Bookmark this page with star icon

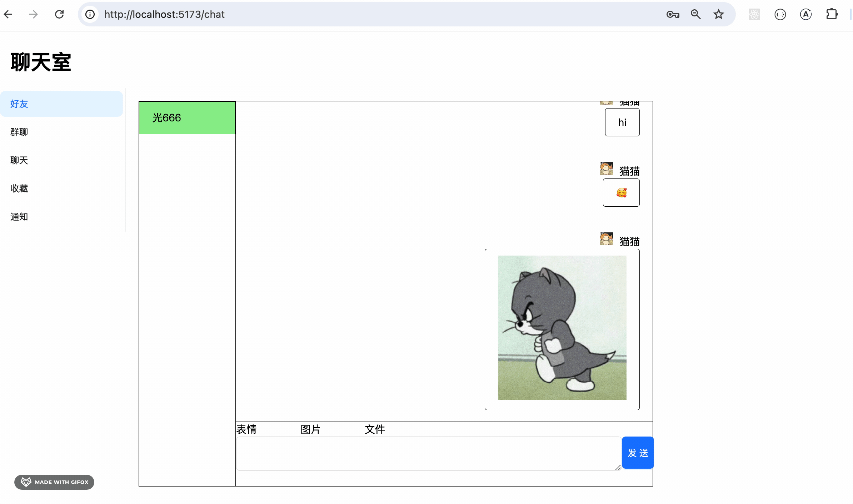718,14
